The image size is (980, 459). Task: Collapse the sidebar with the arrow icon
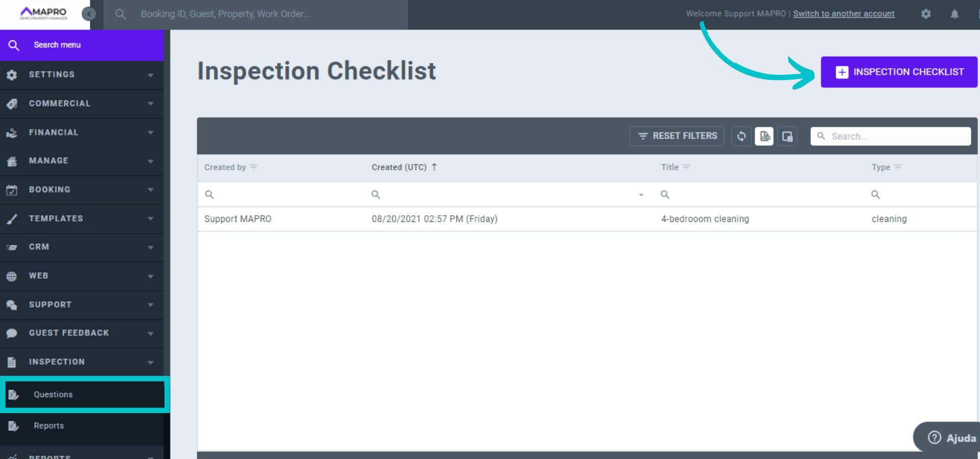(x=89, y=14)
